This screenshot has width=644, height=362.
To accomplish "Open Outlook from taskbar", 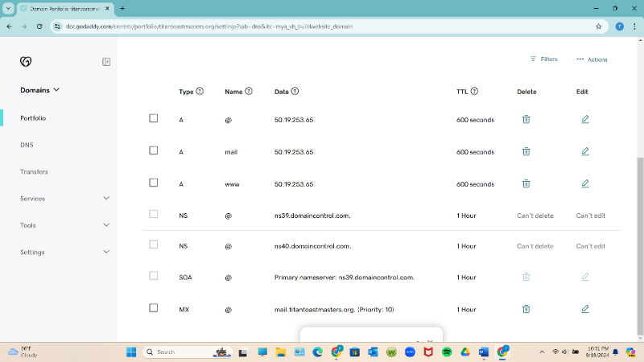I will click(x=373, y=352).
